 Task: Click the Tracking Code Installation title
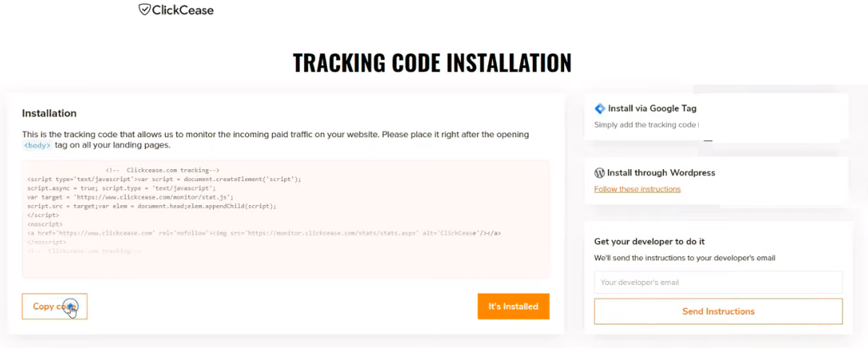[432, 63]
